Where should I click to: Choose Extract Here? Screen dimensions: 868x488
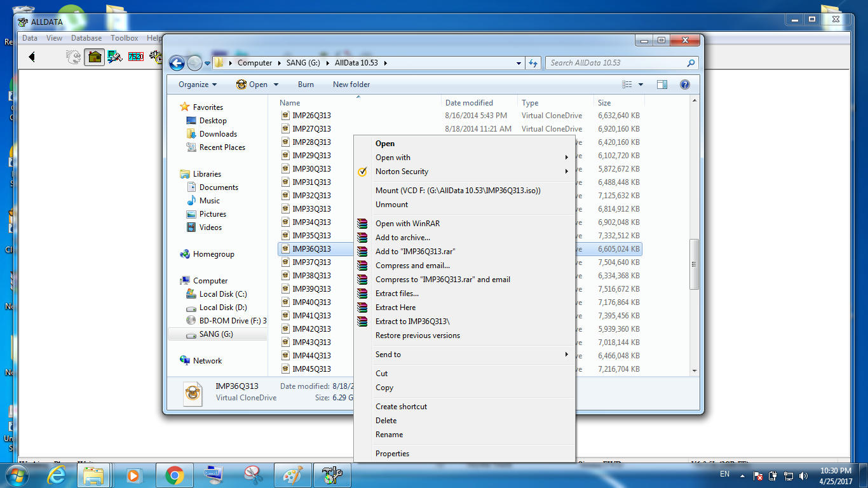click(465, 308)
